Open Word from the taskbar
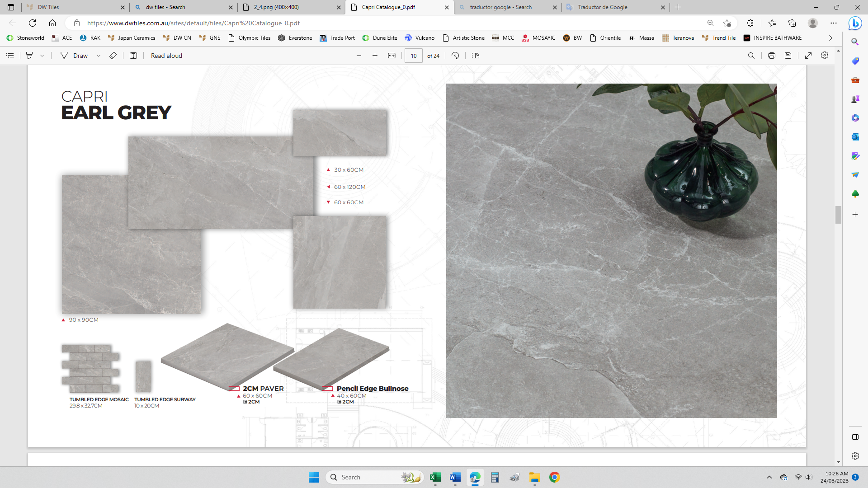Screen dimensions: 868x488 455,477
